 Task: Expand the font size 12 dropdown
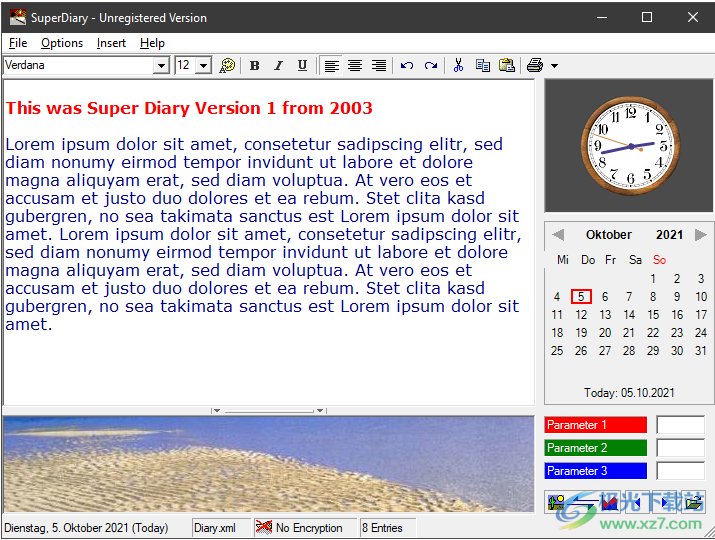[204, 66]
